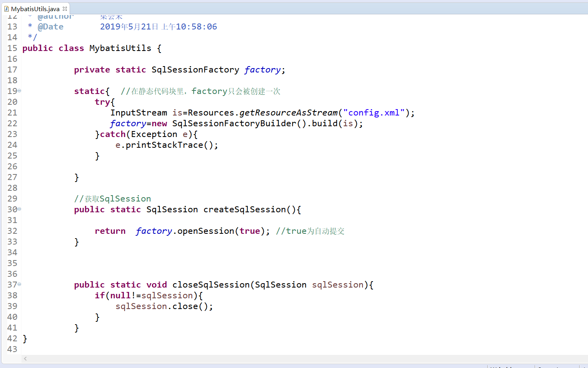Click the comment //true为自动提交
The height and width of the screenshot is (368, 588).
pos(310,231)
